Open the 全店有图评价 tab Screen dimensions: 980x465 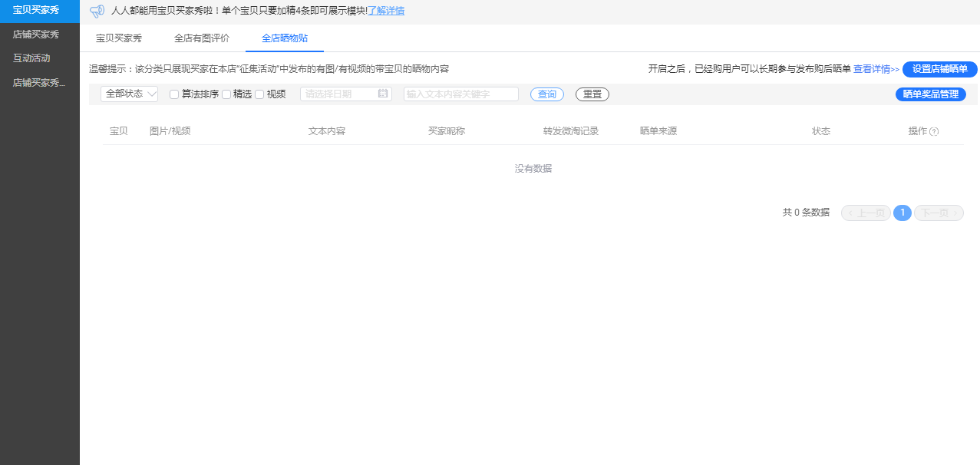201,38
